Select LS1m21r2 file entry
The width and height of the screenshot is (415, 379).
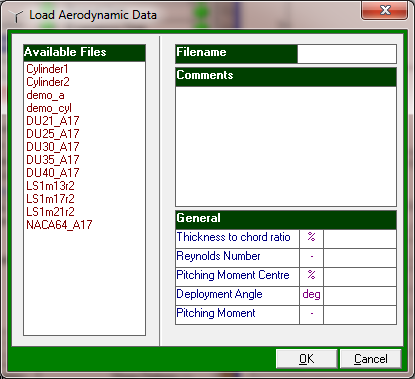[50, 212]
